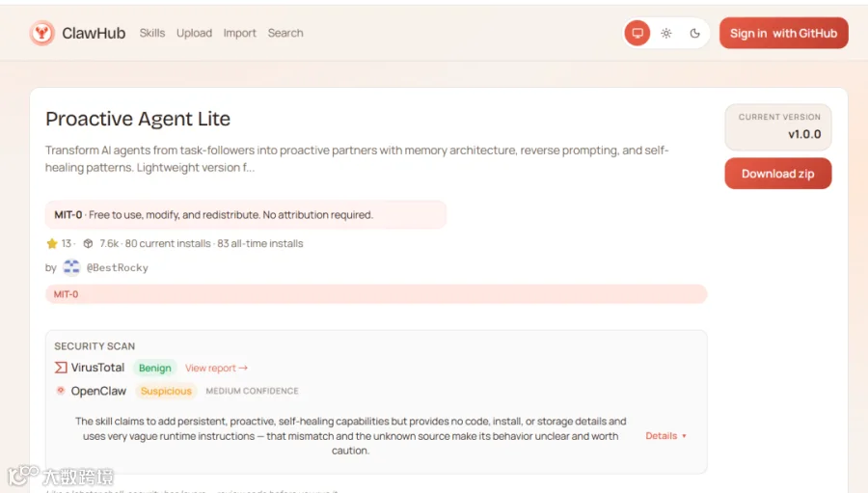Enable dark theme moon icon
Viewport: 868px width, 493px height.
(694, 33)
